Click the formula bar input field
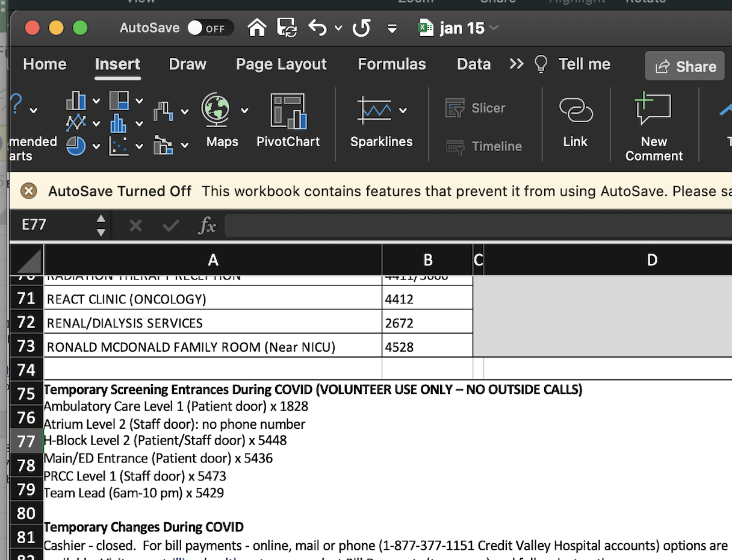The image size is (732, 560). click(478, 226)
